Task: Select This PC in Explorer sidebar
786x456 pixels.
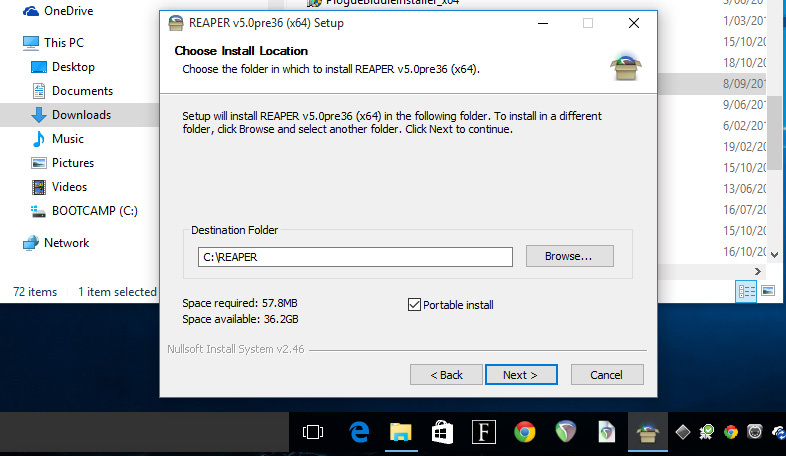Action: [x=53, y=43]
